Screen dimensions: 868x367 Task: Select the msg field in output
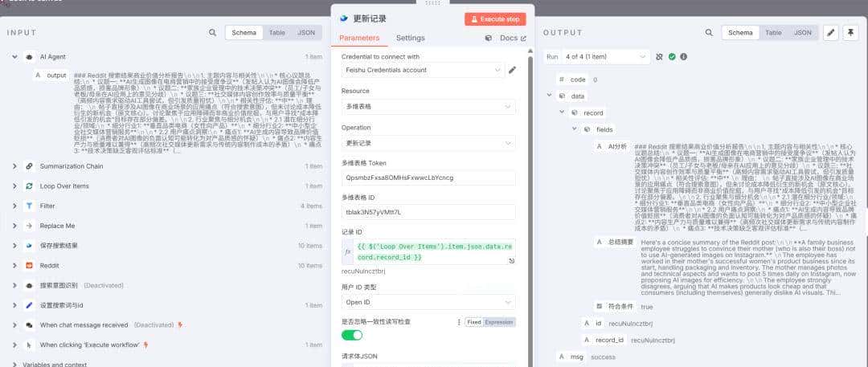pyautogui.click(x=572, y=357)
